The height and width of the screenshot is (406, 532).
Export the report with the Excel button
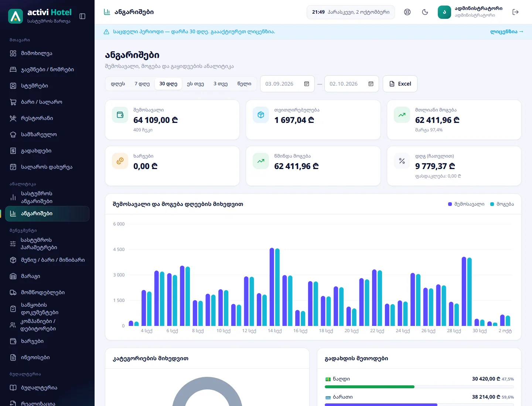[400, 84]
